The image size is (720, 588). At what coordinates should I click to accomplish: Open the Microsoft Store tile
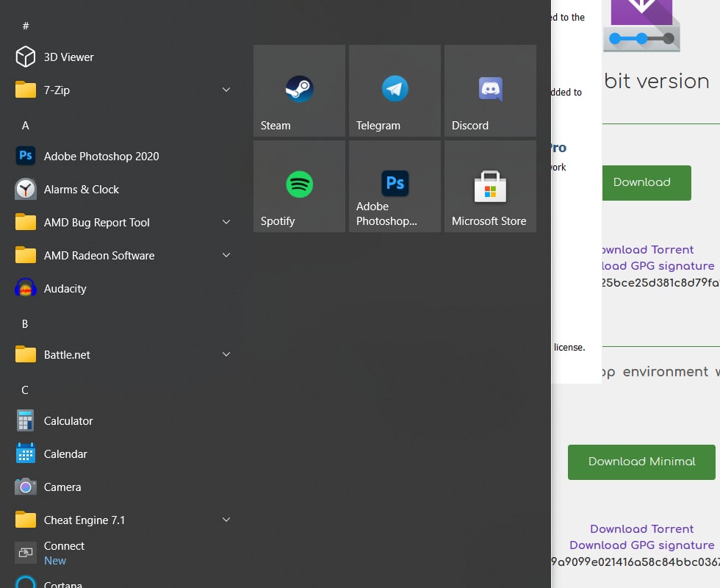491,186
